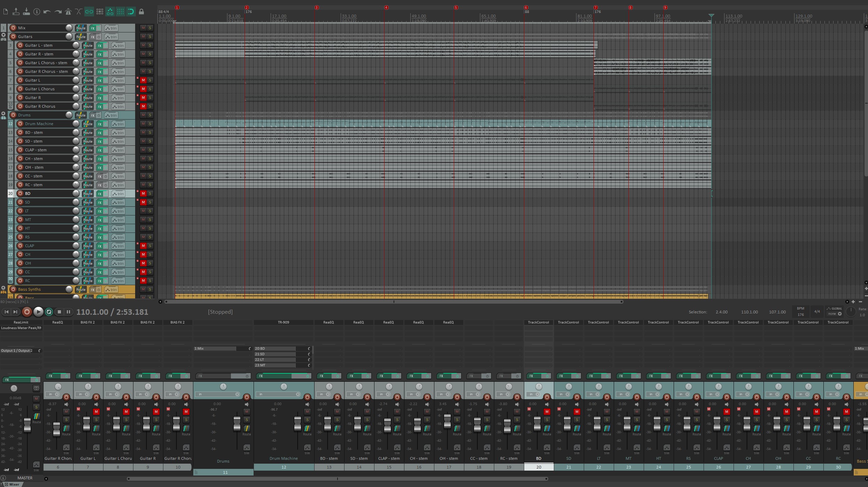Click Open FX chain on Guitars folder track
Image resolution: width=868 pixels, height=487 pixels.
click(93, 37)
